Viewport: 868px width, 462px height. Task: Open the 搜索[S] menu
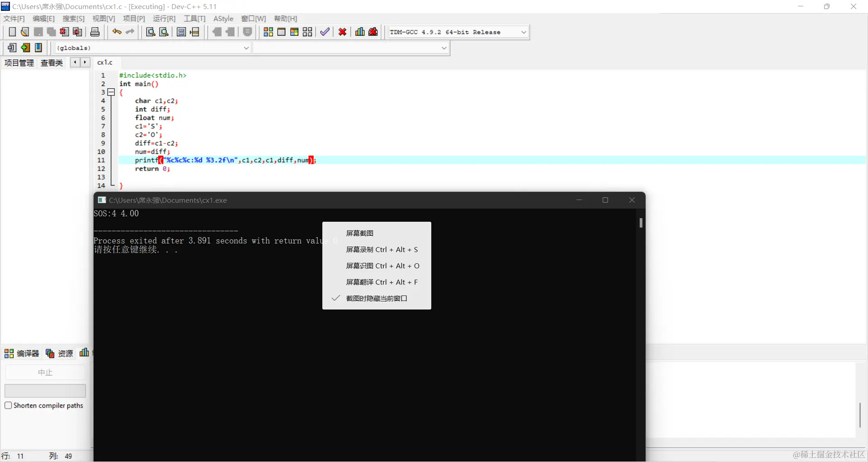click(x=73, y=19)
